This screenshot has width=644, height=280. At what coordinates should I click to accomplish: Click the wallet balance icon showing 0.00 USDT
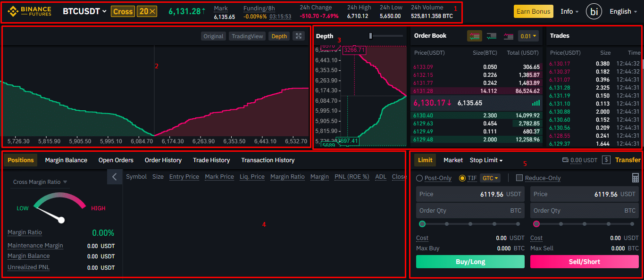(565, 160)
